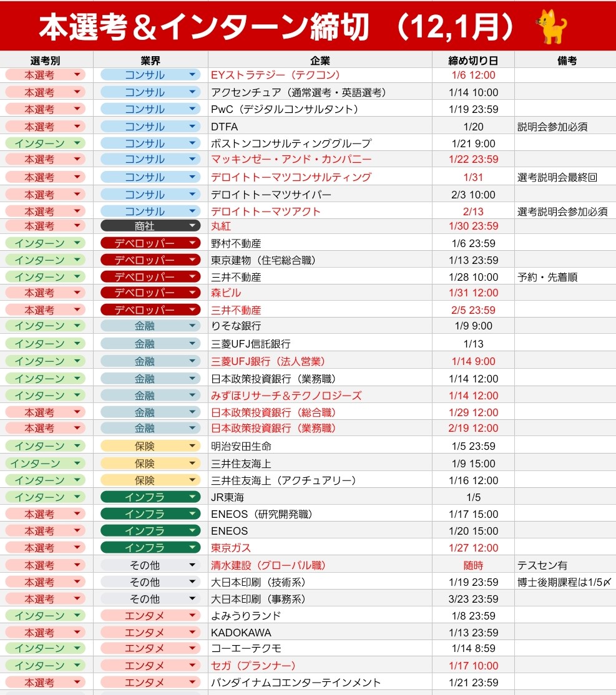Open 業界 dropdown for 森ビル row

(x=150, y=293)
